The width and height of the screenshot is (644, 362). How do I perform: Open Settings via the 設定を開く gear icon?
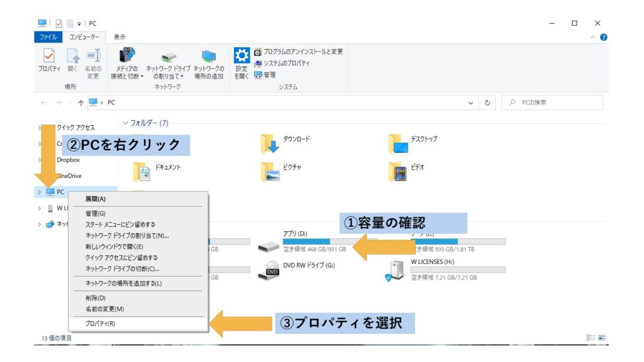pos(241,57)
